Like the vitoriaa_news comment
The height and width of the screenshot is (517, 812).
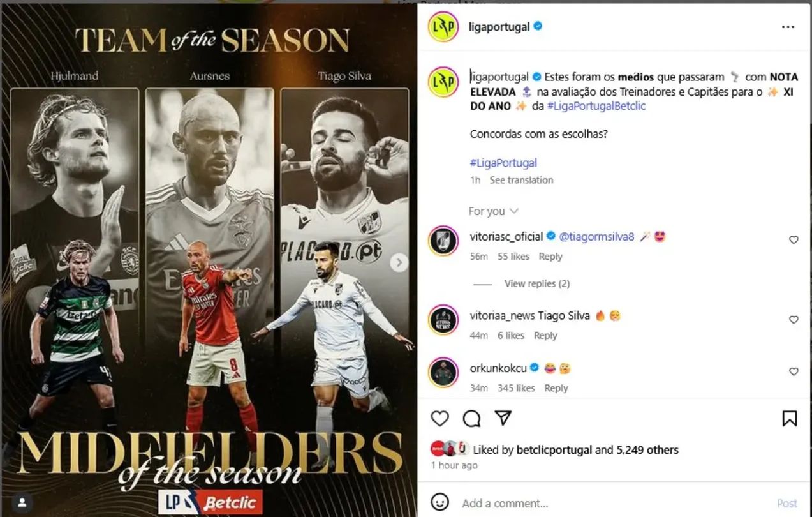coord(794,320)
